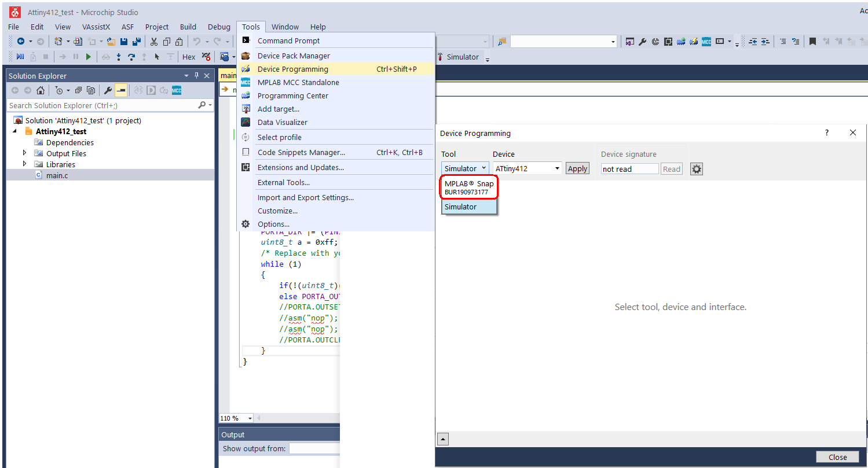Viewport: 868px width, 468px height.
Task: Select main.c in Solution Explorer
Action: pos(57,175)
